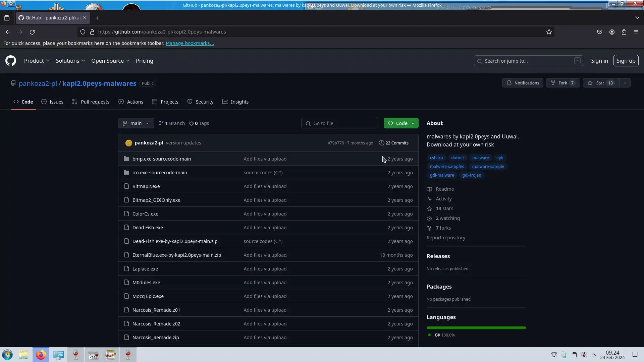Reload the current page
Image resolution: width=644 pixels, height=362 pixels.
pyautogui.click(x=32, y=32)
